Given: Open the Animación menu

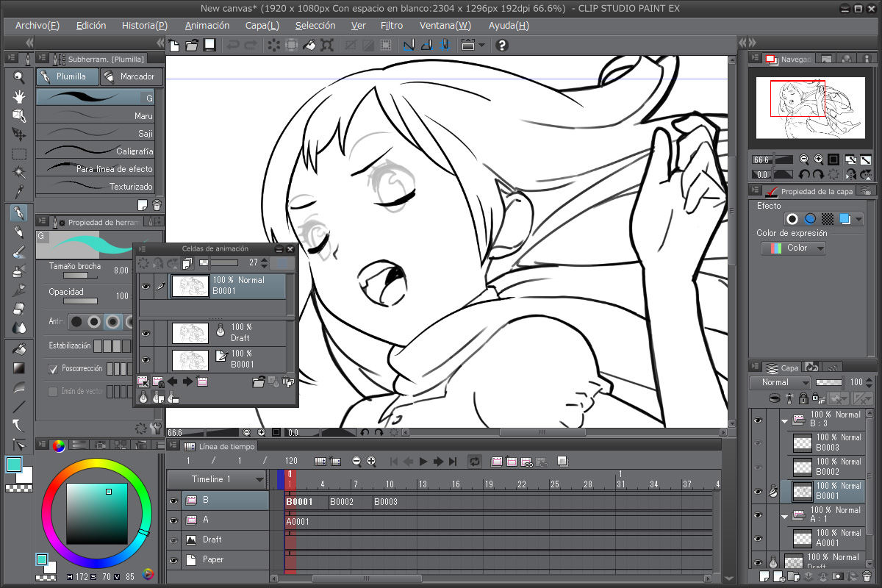Looking at the screenshot, I should 207,26.
